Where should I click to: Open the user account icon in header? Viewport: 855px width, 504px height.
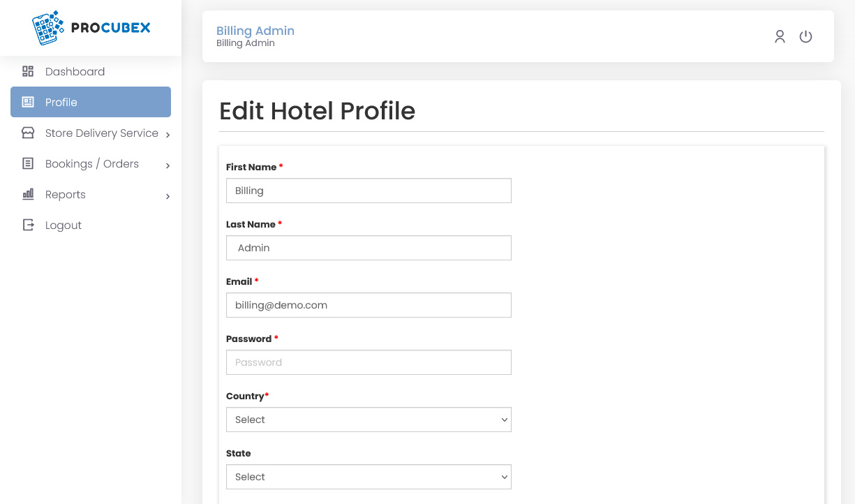coord(780,37)
